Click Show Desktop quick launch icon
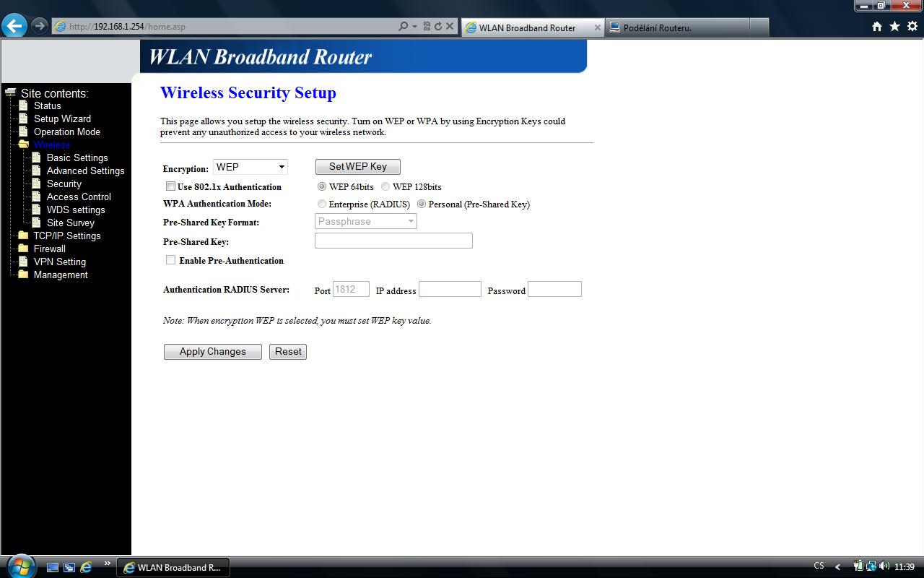Screen dimensions: 924x578 click(x=53, y=568)
